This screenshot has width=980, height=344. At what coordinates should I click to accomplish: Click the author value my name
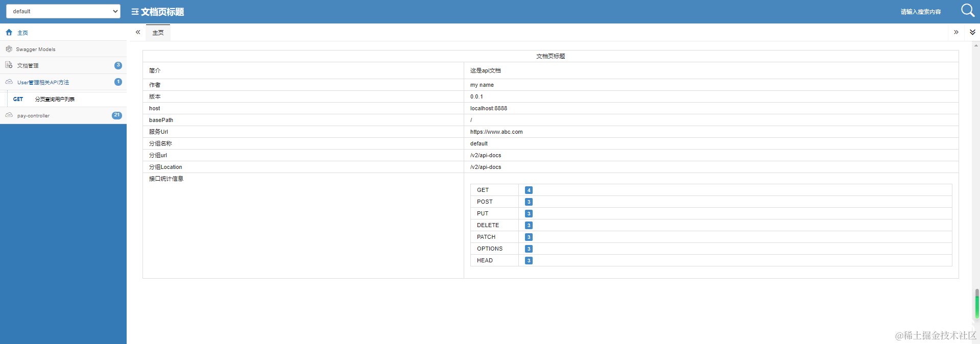pos(482,85)
